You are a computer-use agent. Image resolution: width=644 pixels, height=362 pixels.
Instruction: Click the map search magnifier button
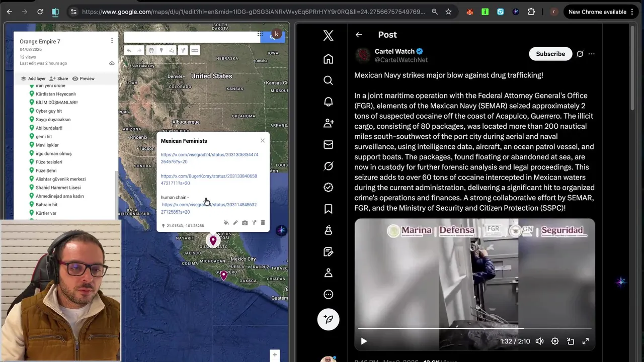273,37
